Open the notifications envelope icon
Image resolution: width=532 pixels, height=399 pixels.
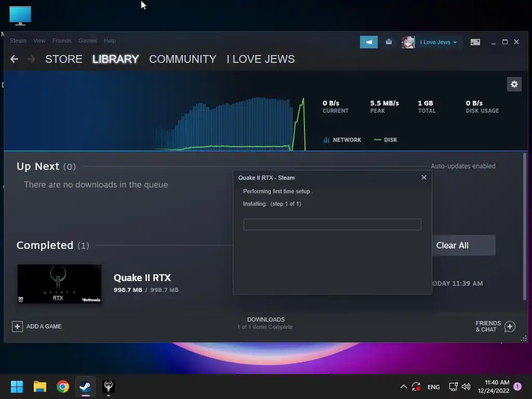tap(389, 42)
